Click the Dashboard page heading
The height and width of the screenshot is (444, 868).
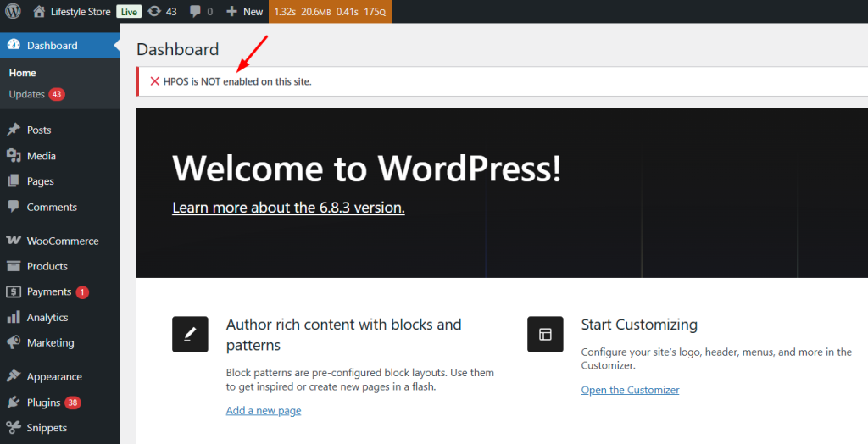click(178, 49)
